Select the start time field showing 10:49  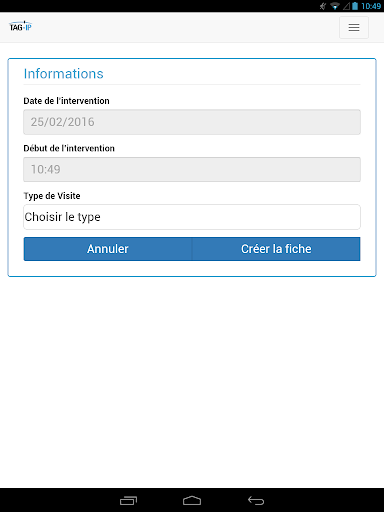coord(192,169)
